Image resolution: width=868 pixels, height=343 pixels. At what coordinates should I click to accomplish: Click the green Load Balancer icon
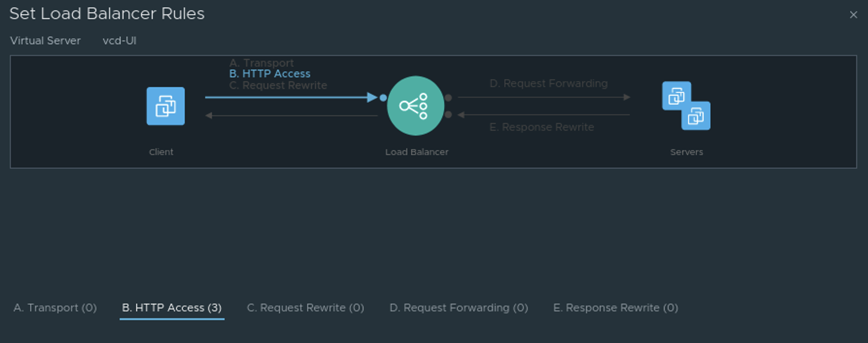click(416, 105)
